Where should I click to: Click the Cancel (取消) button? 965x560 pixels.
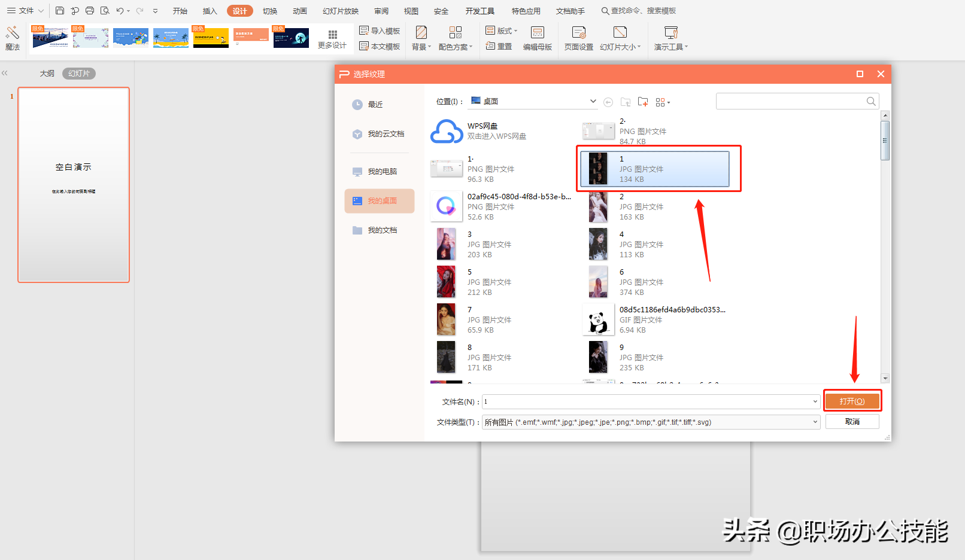(852, 422)
